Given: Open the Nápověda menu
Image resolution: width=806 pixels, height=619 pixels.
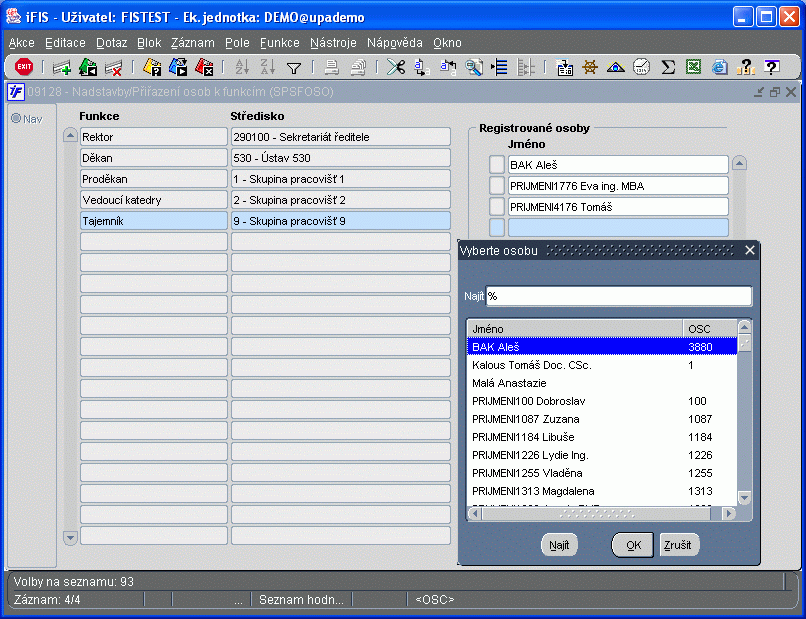Looking at the screenshot, I should point(395,43).
